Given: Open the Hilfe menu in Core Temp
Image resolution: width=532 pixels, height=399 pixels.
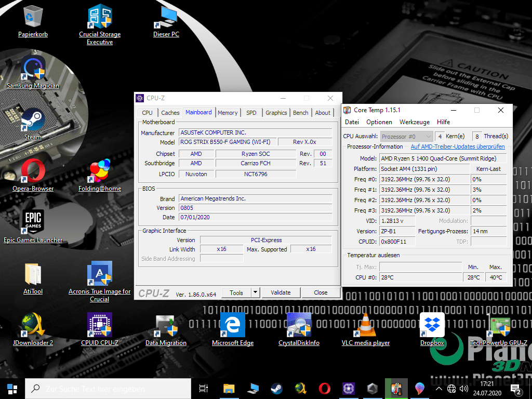Looking at the screenshot, I should pos(443,122).
